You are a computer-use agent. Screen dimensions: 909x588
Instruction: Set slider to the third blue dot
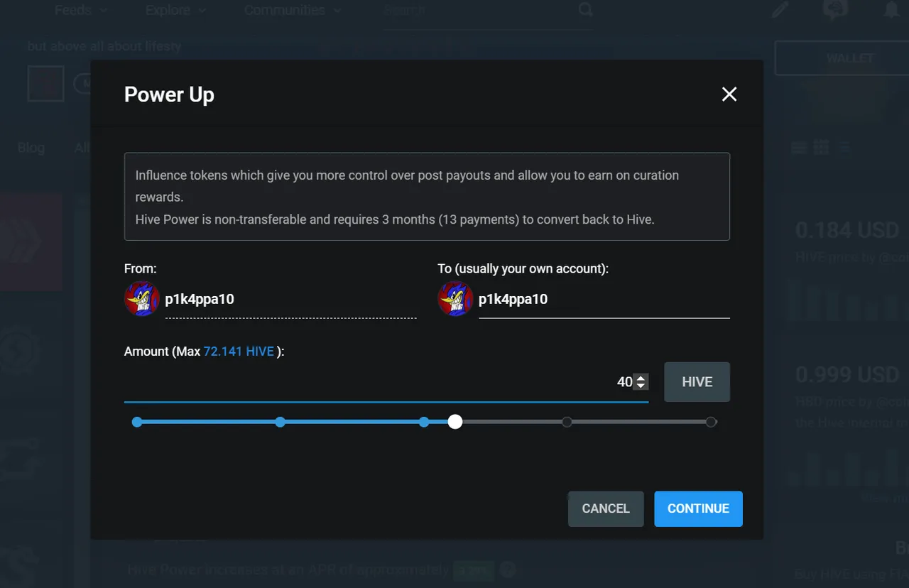pyautogui.click(x=424, y=422)
